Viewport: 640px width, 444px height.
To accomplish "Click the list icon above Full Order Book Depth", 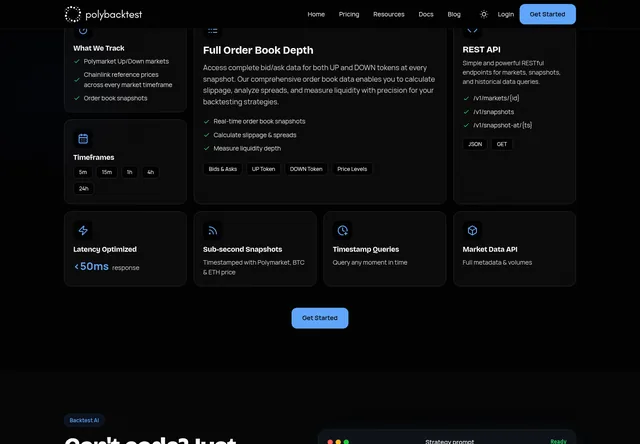I will click(x=213, y=31).
